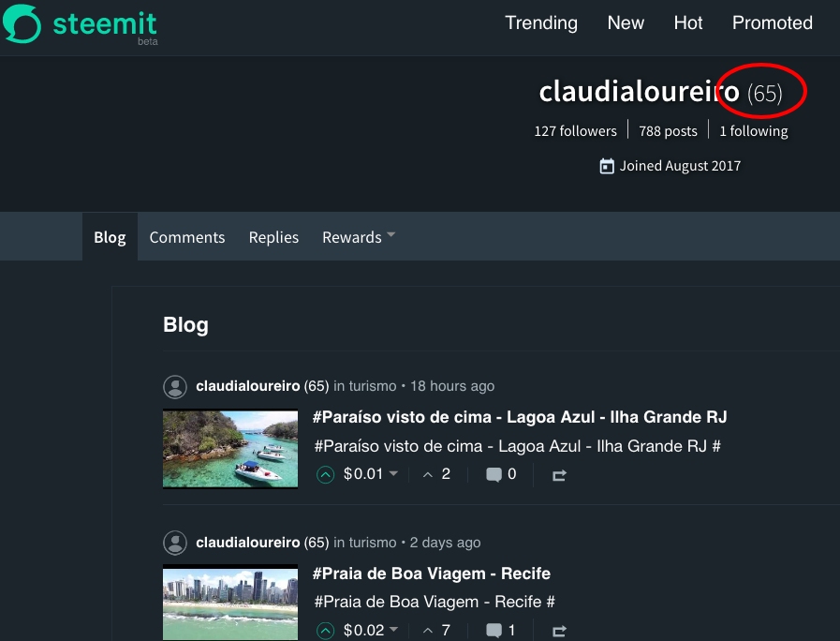Click the reputation score (65) in profile header
This screenshot has width=840, height=641.
[x=764, y=94]
